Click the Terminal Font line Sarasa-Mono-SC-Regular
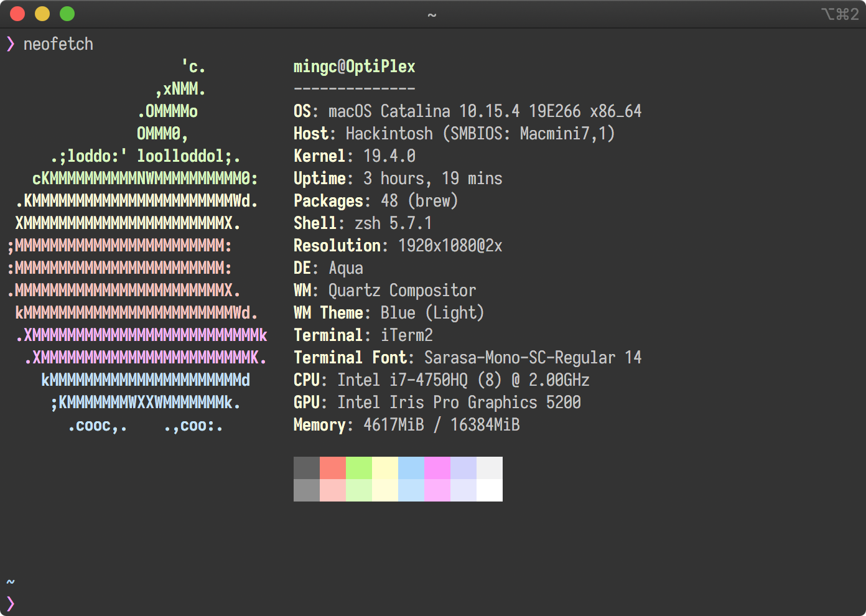866x616 pixels. (x=467, y=358)
